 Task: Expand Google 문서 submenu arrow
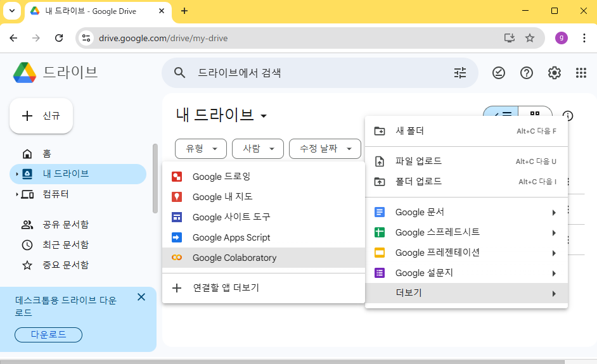pos(554,213)
